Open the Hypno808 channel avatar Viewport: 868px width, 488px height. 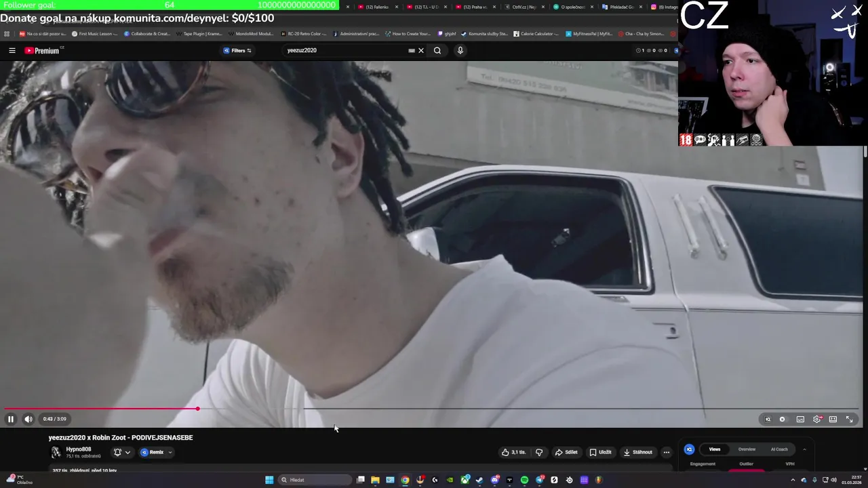56,452
